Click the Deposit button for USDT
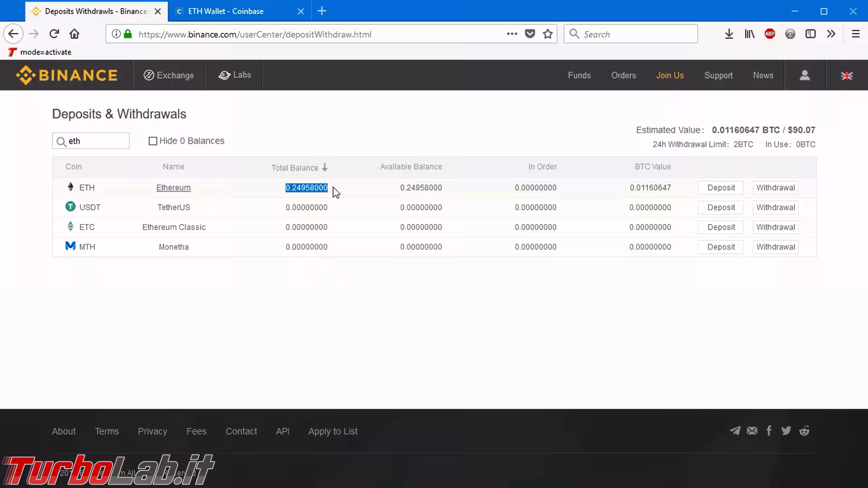Screen dimensions: 868x488 pyautogui.click(x=721, y=207)
